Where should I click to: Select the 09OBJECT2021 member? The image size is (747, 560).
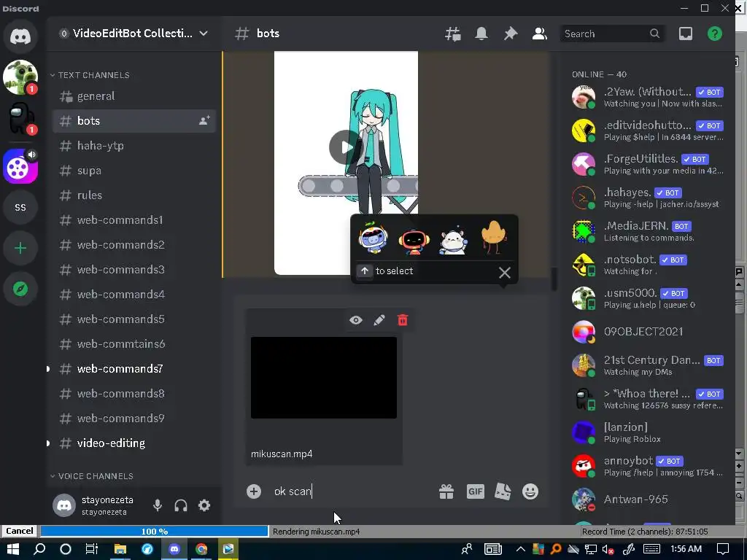648,332
